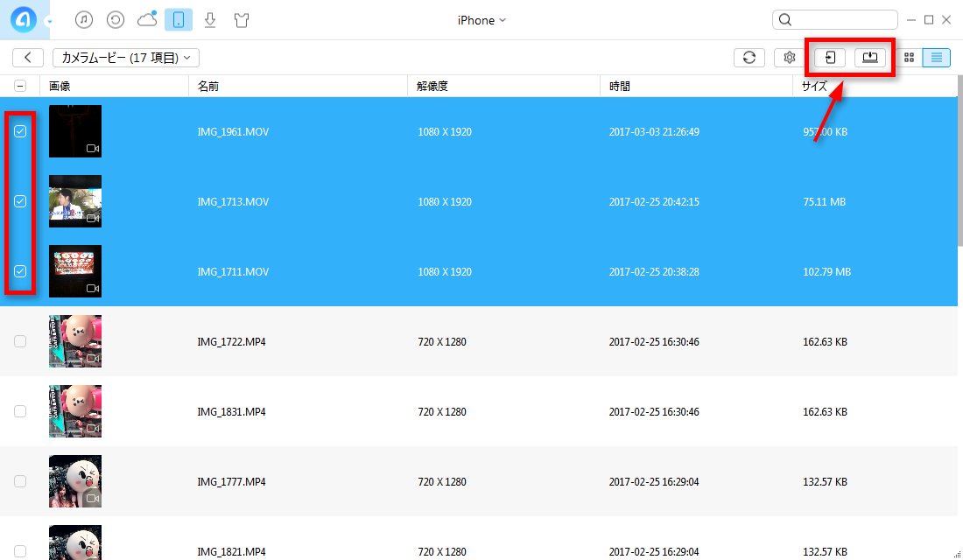The width and height of the screenshot is (963, 560).
Task: Click the 2017-03-03 21:26:49 time cell
Action: click(654, 132)
